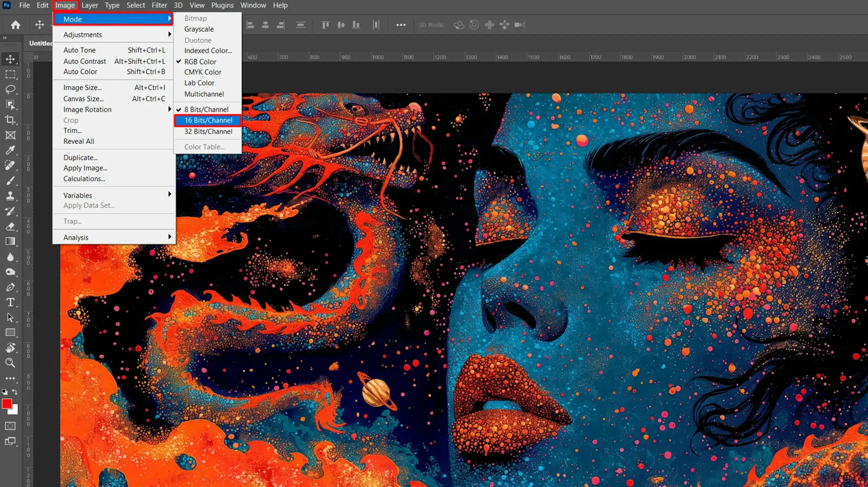Open the red foreground color swatch
Viewport: 868px width, 487px height.
6,403
